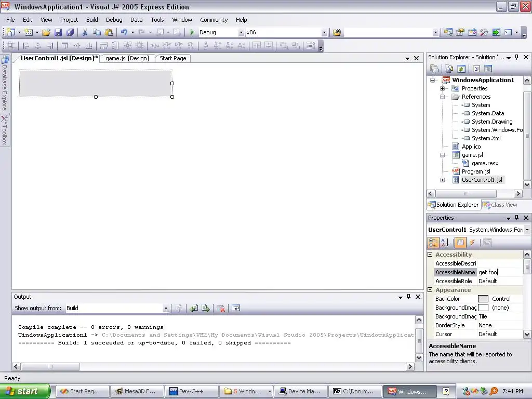Select game.resx in Solution Explorer
Viewport: 532px width, 399px height.
(485, 163)
